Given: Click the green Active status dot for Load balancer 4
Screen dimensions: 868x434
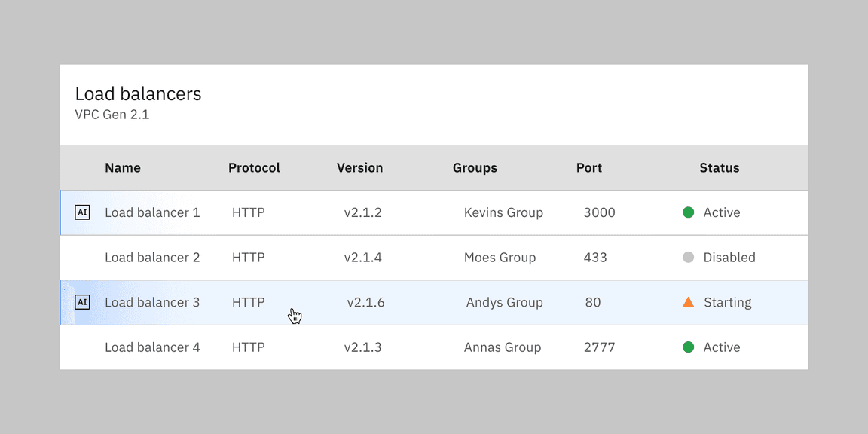Looking at the screenshot, I should click(x=688, y=347).
